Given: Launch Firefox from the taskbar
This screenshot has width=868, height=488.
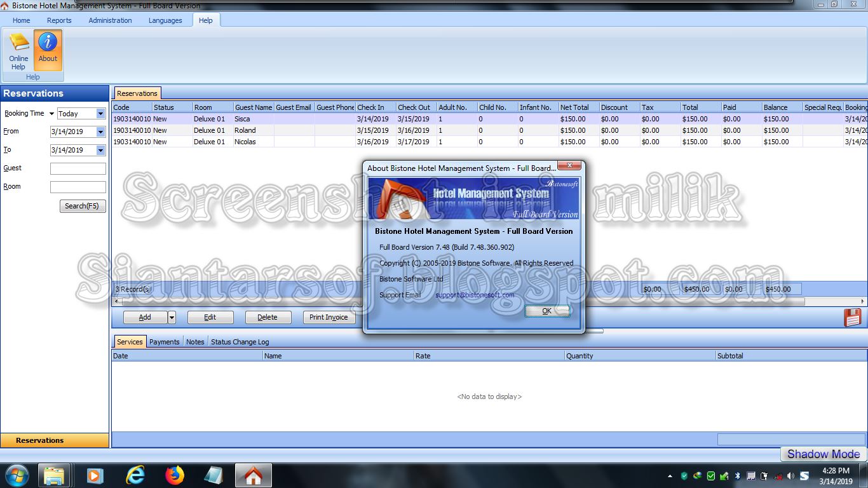Looking at the screenshot, I should pyautogui.click(x=174, y=475).
